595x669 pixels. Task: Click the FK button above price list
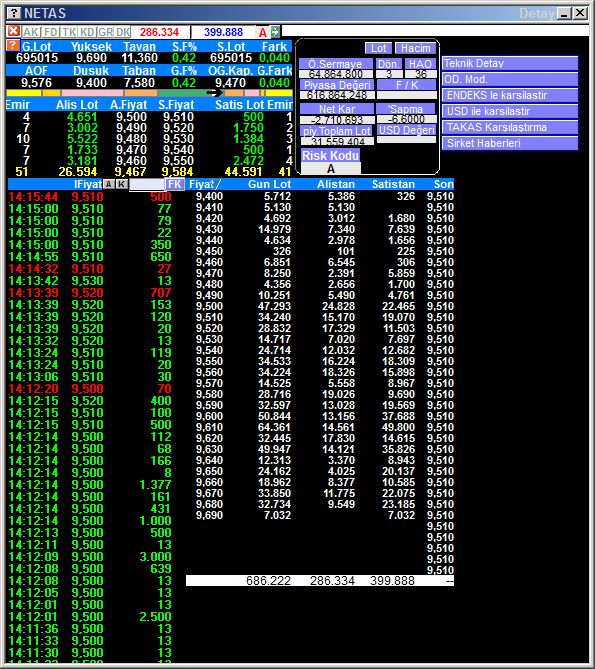coord(175,184)
